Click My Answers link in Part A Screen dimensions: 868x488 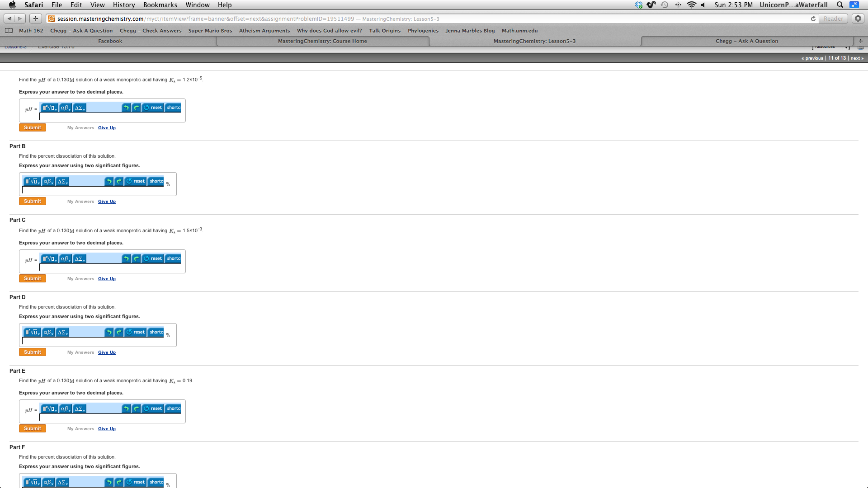point(80,127)
